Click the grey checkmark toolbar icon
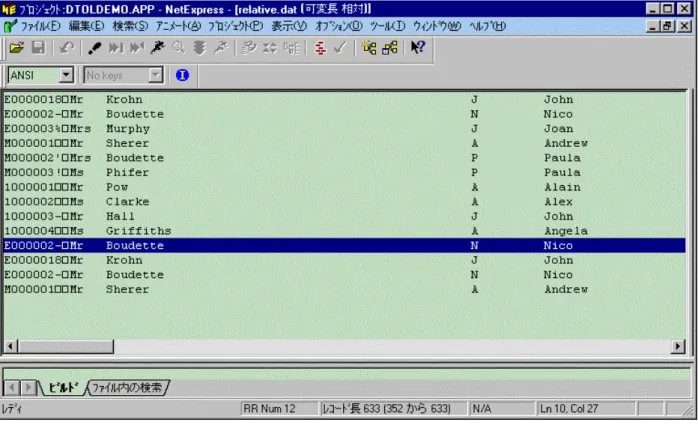The height and width of the screenshot is (425, 698). (340, 48)
